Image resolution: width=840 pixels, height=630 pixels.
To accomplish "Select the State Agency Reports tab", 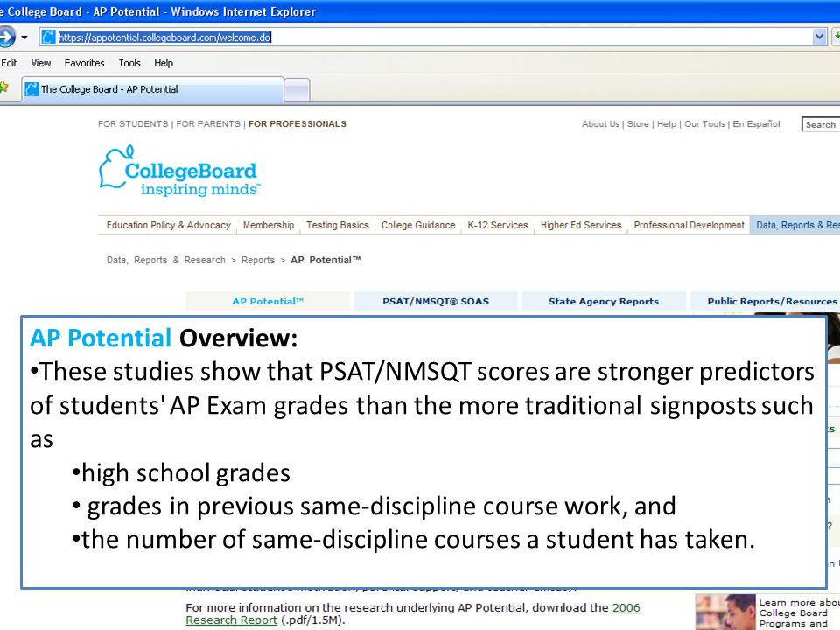I will tap(604, 301).
